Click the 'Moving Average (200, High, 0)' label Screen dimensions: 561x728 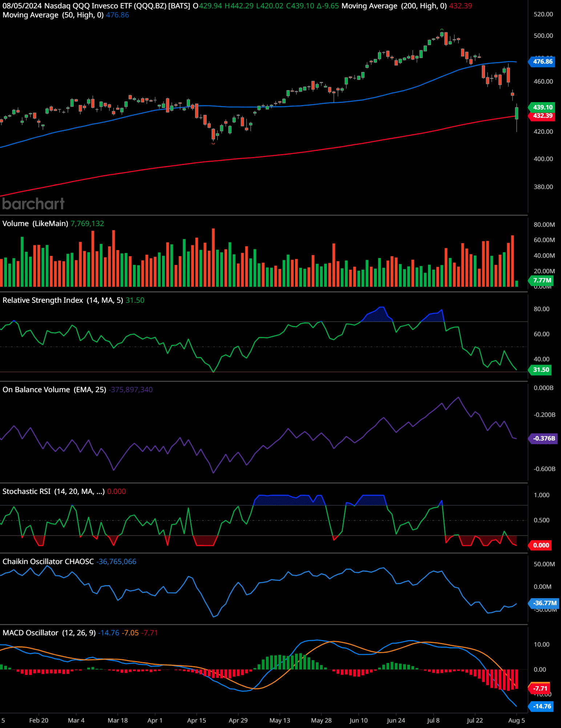[x=394, y=6]
